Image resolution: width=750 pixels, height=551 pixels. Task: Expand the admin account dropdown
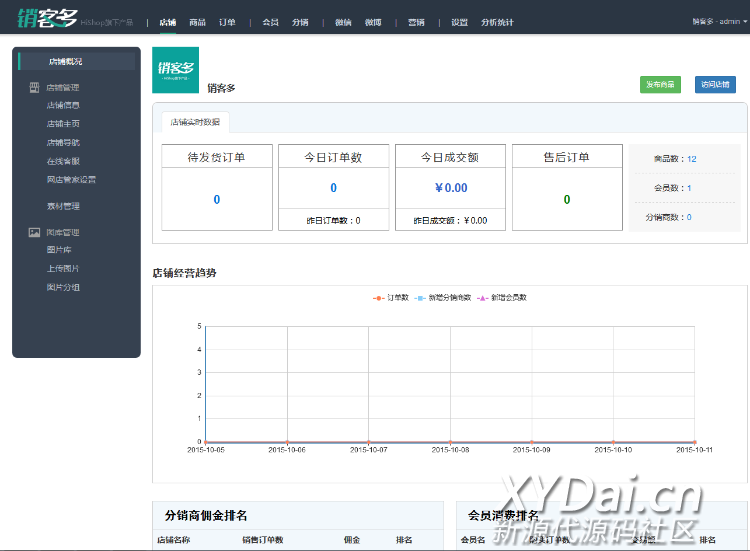pos(719,22)
